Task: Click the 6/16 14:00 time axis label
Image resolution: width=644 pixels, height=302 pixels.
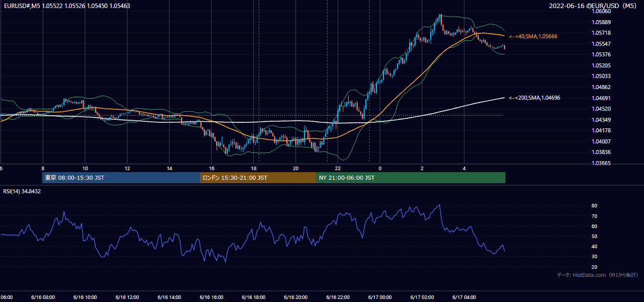Action: (x=169, y=297)
